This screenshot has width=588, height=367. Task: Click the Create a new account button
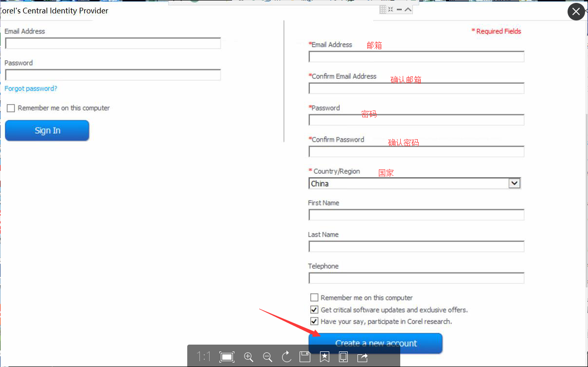coord(375,343)
